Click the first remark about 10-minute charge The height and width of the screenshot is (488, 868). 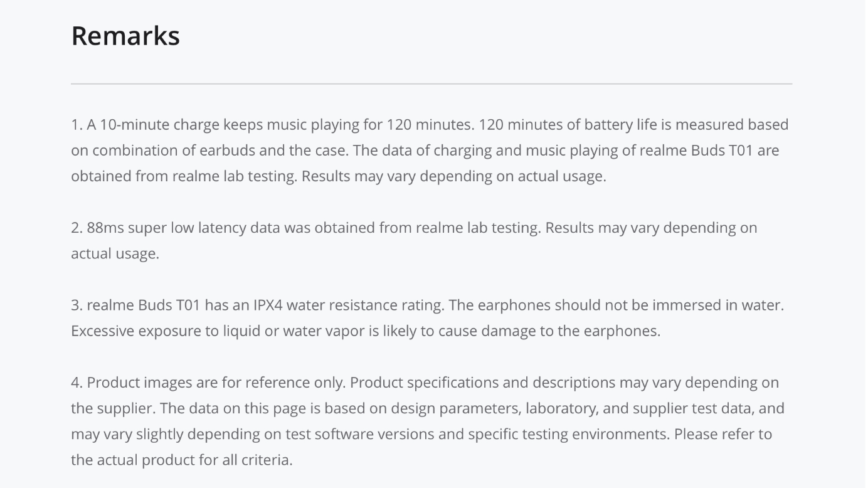tap(430, 151)
